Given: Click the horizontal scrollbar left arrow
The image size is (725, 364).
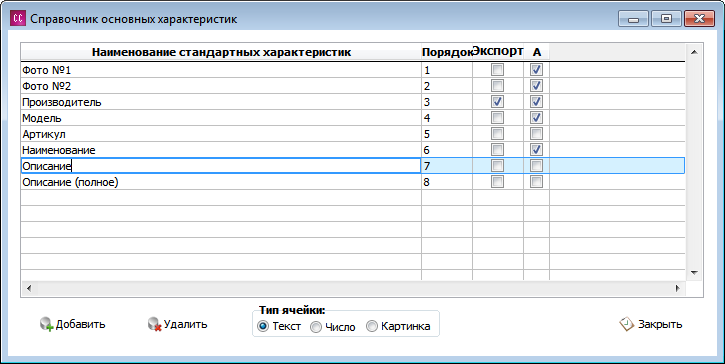Looking at the screenshot, I should pyautogui.click(x=29, y=288).
